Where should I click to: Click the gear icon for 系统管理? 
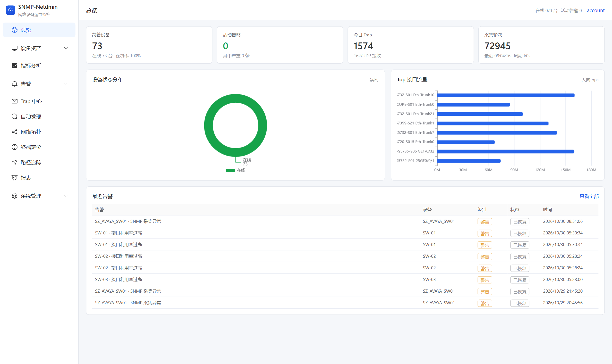(15, 196)
